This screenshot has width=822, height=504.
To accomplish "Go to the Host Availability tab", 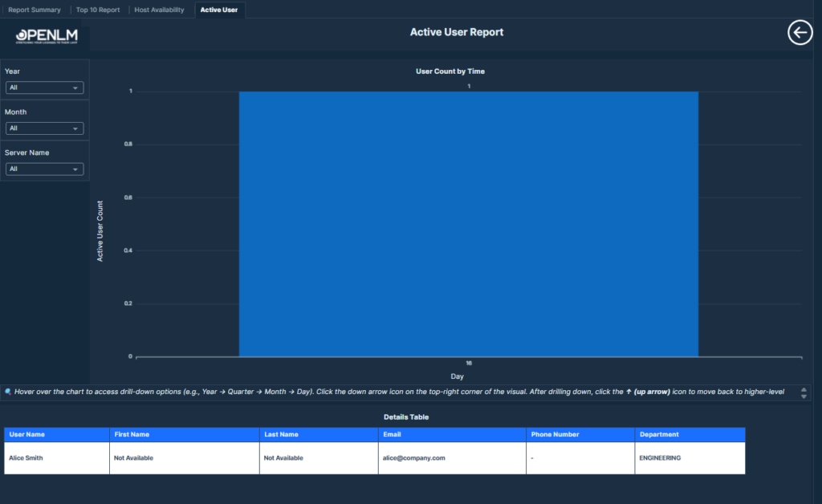I will 159,10.
